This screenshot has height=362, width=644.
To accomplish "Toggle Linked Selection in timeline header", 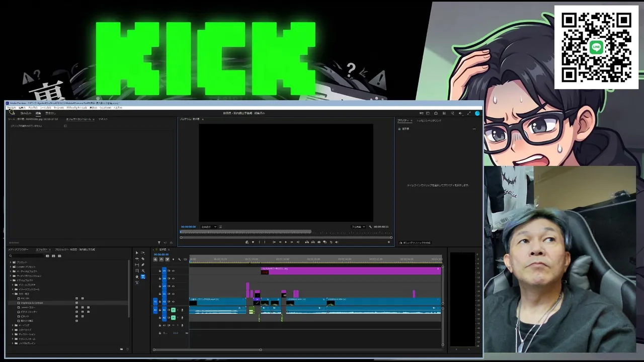I will pos(168,259).
